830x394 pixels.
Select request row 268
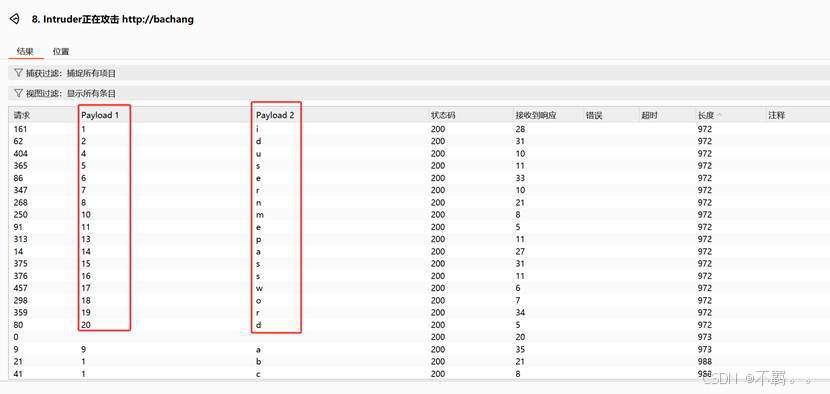point(419,202)
